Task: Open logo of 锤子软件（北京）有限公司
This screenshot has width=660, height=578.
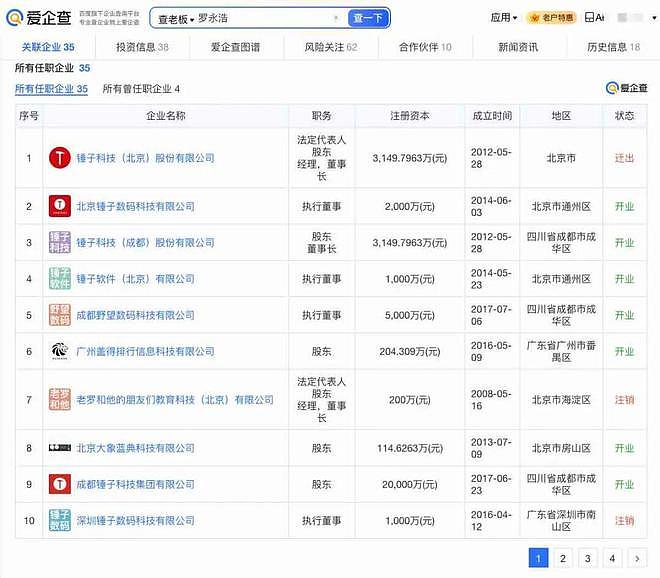Action: (60, 279)
